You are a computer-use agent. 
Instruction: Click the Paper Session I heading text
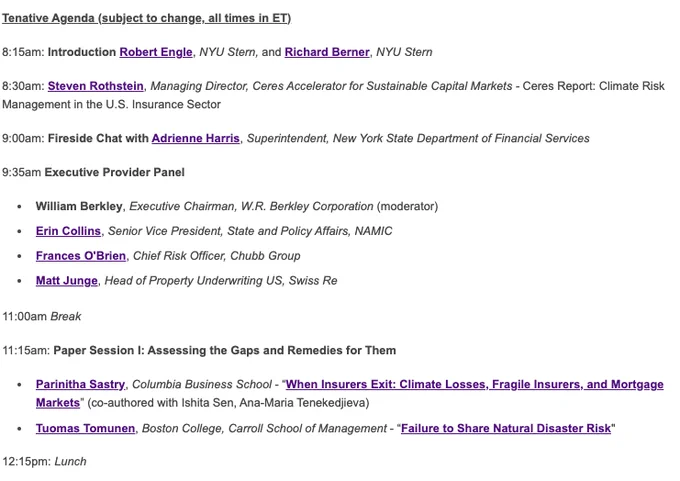click(x=225, y=350)
